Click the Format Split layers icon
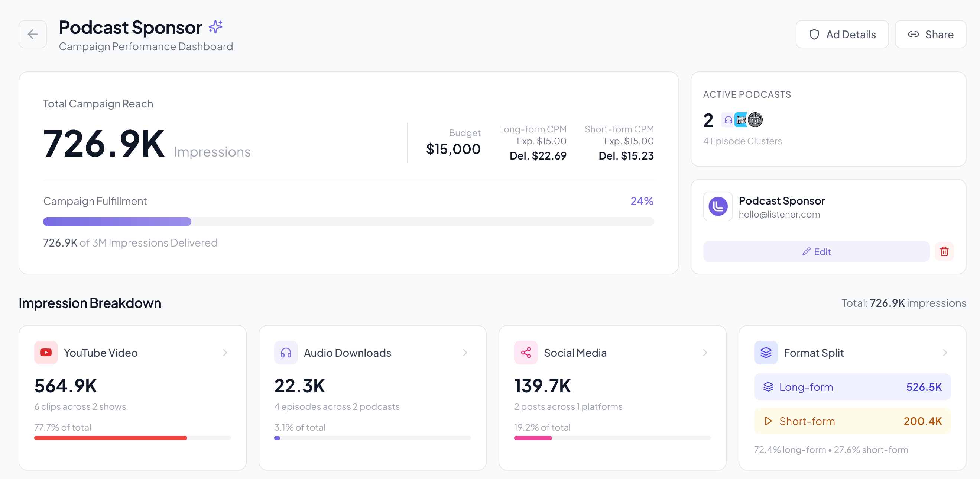 tap(766, 352)
